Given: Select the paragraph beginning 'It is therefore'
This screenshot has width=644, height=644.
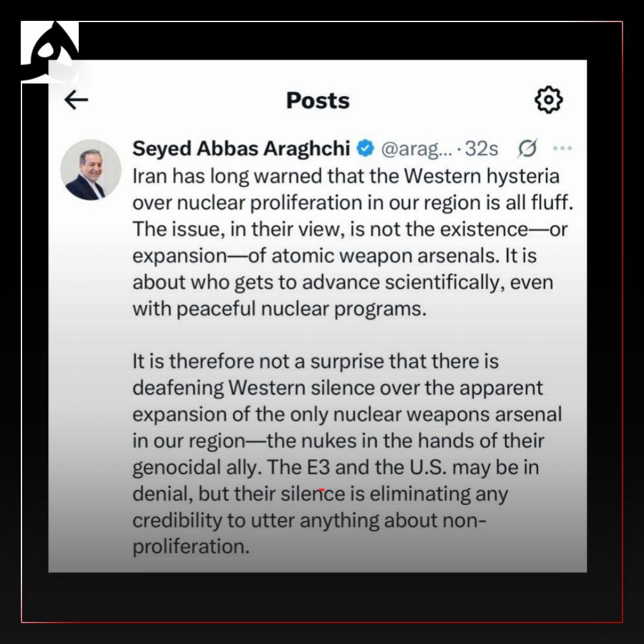Looking at the screenshot, I should [x=347, y=454].
